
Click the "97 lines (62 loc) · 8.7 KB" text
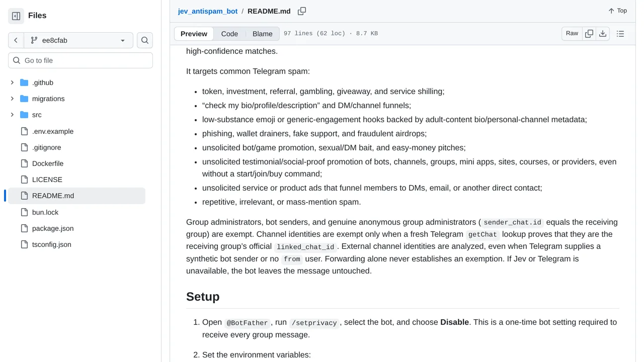click(x=331, y=34)
